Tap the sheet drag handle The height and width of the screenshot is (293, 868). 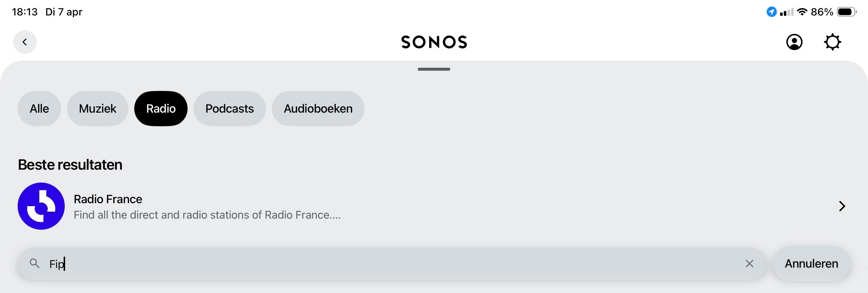coord(434,69)
